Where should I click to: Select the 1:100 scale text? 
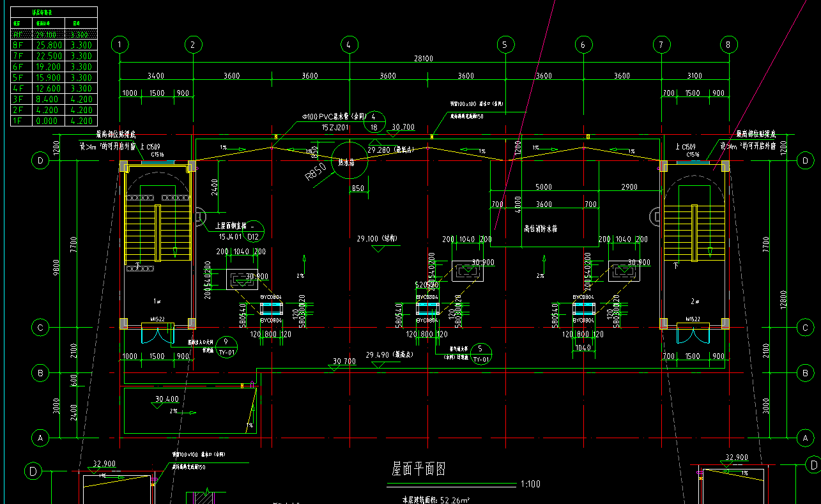point(530,484)
